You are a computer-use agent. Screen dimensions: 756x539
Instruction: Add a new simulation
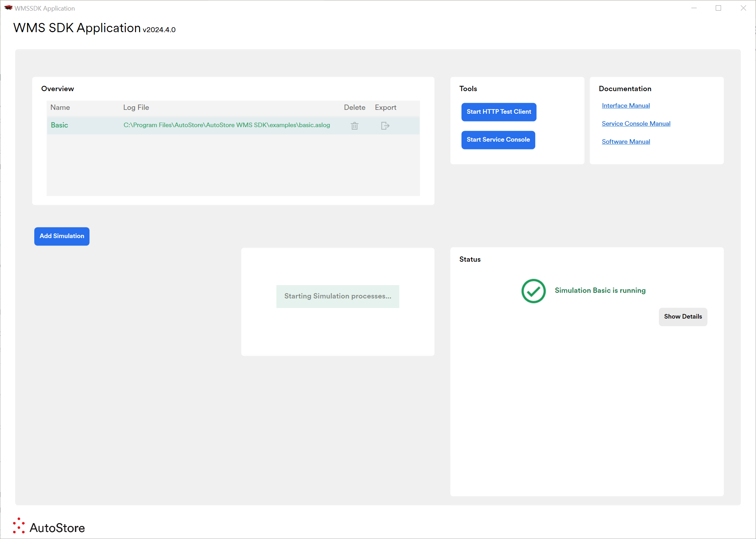point(62,236)
